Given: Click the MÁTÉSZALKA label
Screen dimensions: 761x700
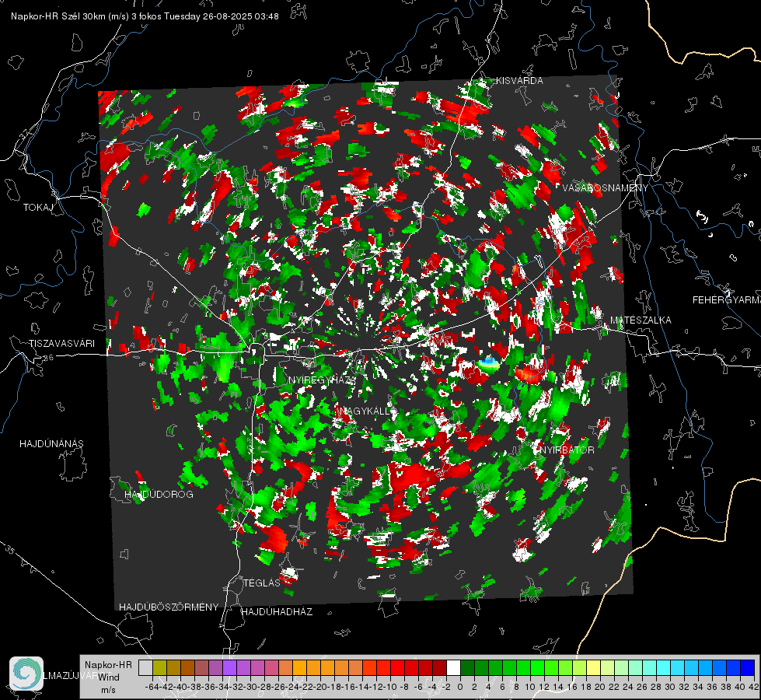Looking at the screenshot, I should 641,320.
